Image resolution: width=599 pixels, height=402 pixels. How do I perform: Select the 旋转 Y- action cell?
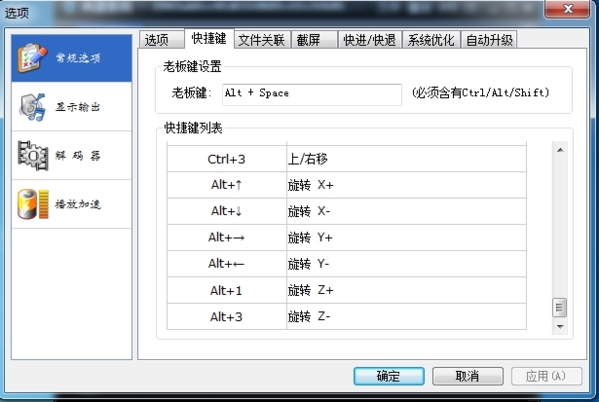[x=406, y=264]
